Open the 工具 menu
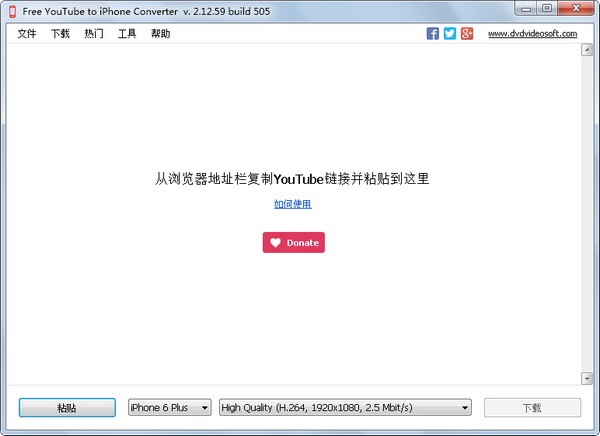This screenshot has height=436, width=600. tap(127, 34)
